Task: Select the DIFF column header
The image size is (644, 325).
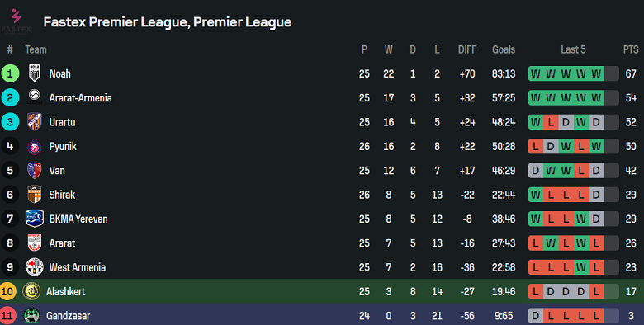Action: [x=467, y=49]
